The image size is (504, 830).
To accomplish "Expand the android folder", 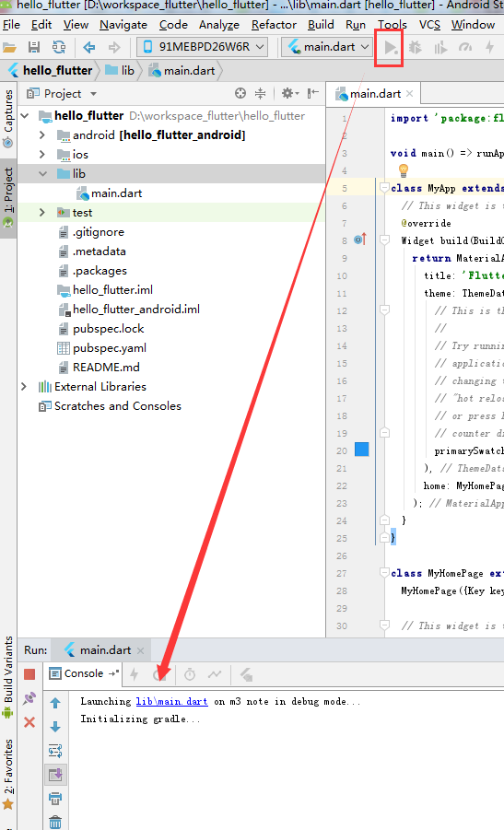I will 42,135.
